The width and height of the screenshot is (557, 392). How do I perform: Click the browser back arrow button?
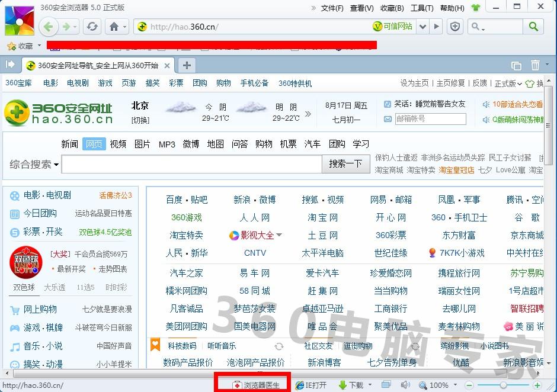(49, 27)
